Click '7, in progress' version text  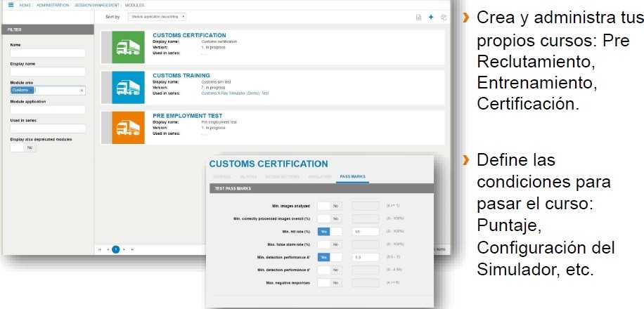click(x=213, y=87)
